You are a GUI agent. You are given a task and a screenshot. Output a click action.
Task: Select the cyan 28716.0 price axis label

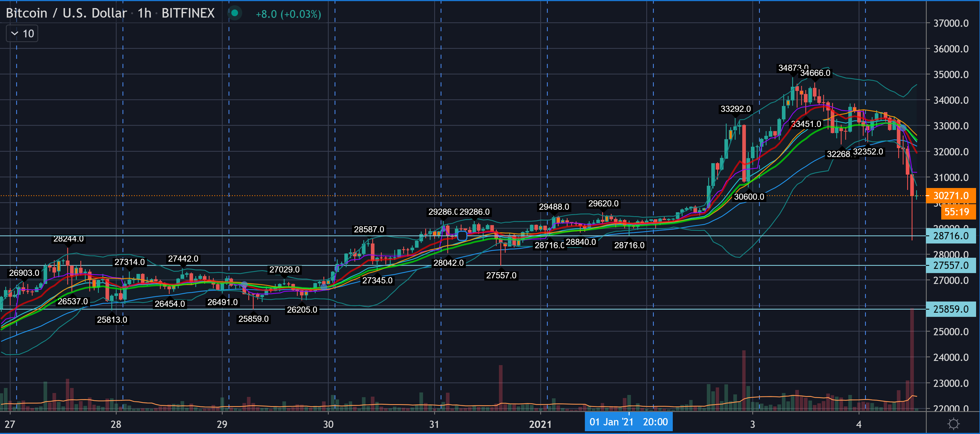pos(950,236)
